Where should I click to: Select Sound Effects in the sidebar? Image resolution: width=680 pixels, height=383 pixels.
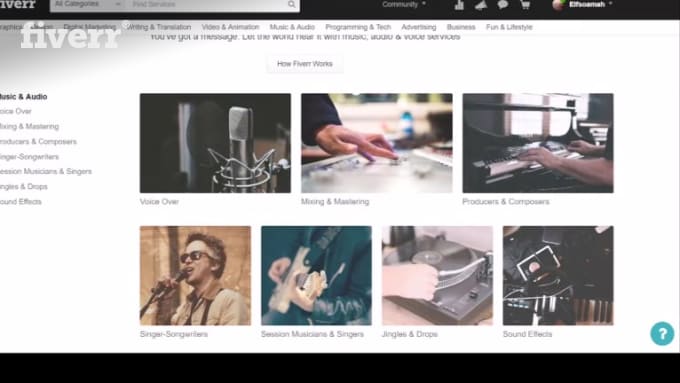(x=21, y=202)
